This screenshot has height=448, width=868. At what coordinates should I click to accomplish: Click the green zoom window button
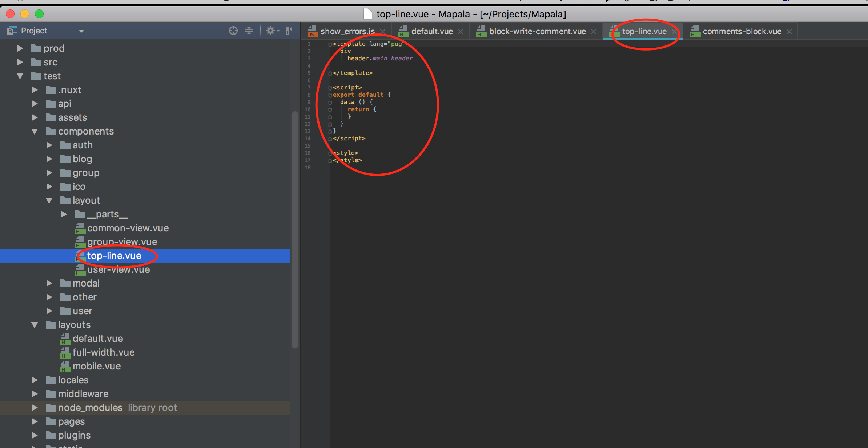tap(39, 14)
